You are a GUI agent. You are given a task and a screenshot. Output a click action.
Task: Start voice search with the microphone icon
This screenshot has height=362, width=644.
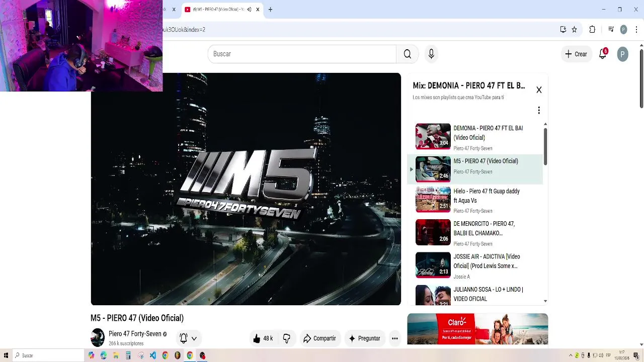click(x=431, y=54)
